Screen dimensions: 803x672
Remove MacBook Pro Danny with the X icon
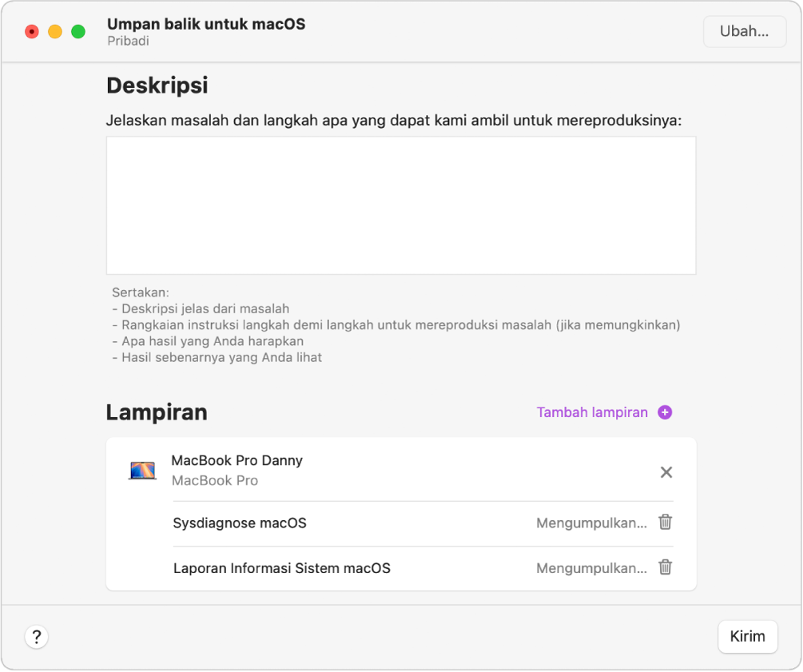click(x=666, y=472)
